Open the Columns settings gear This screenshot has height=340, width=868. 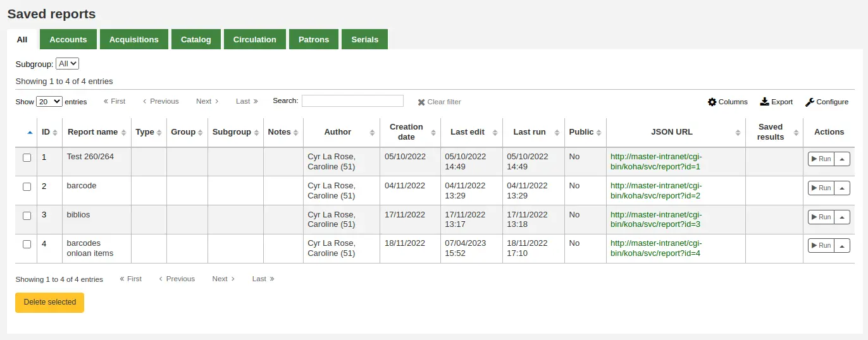point(712,102)
